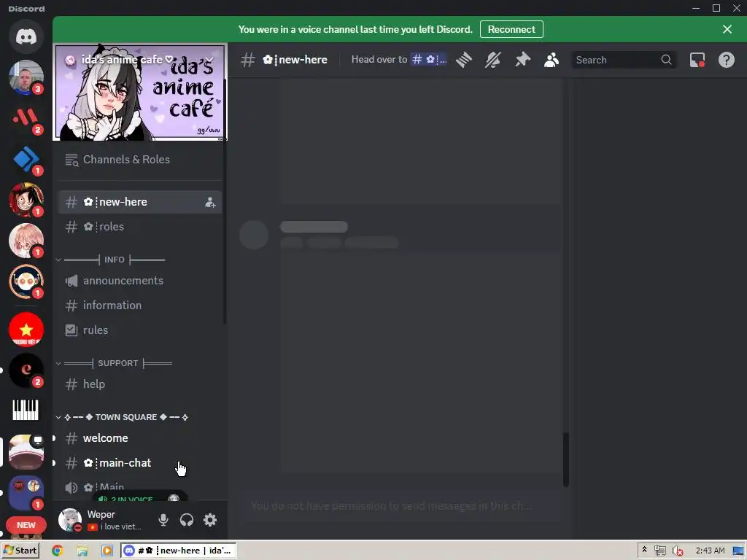Screen dimensions: 747x560
Task: Open media player taskbar icon
Action: [107, 551]
